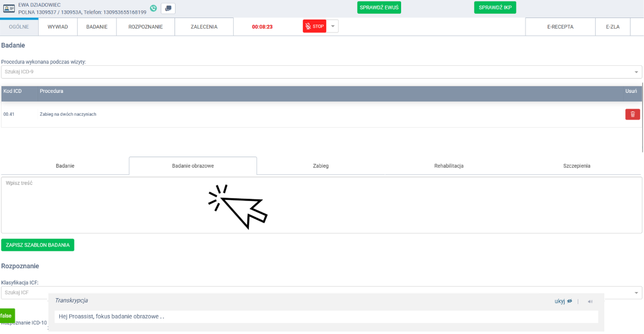Select the Zabieg tab
644x334 pixels.
(x=321, y=166)
